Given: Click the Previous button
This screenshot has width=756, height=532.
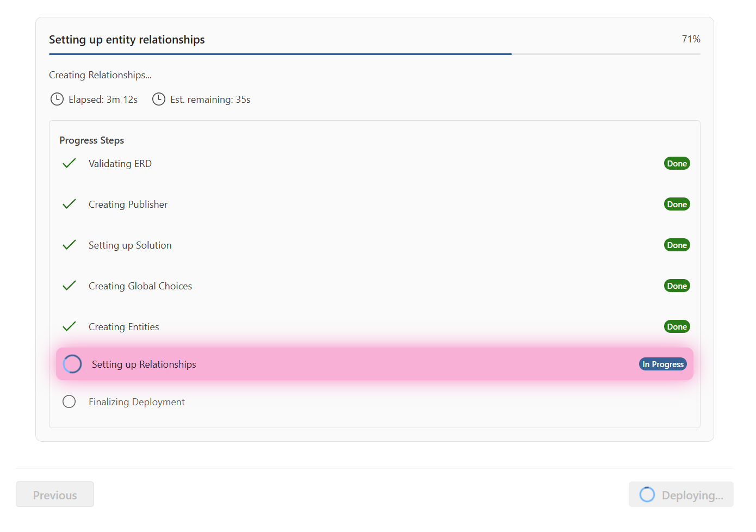Looking at the screenshot, I should (55, 494).
